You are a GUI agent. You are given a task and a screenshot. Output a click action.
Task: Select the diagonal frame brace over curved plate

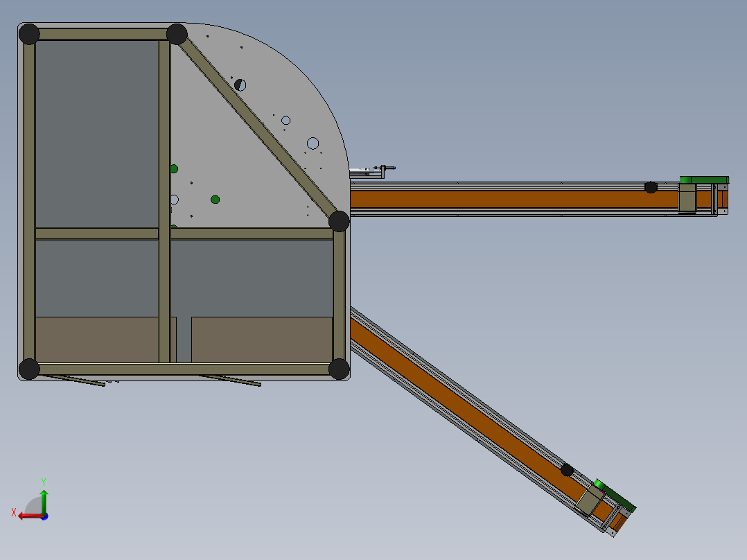pyautogui.click(x=258, y=125)
